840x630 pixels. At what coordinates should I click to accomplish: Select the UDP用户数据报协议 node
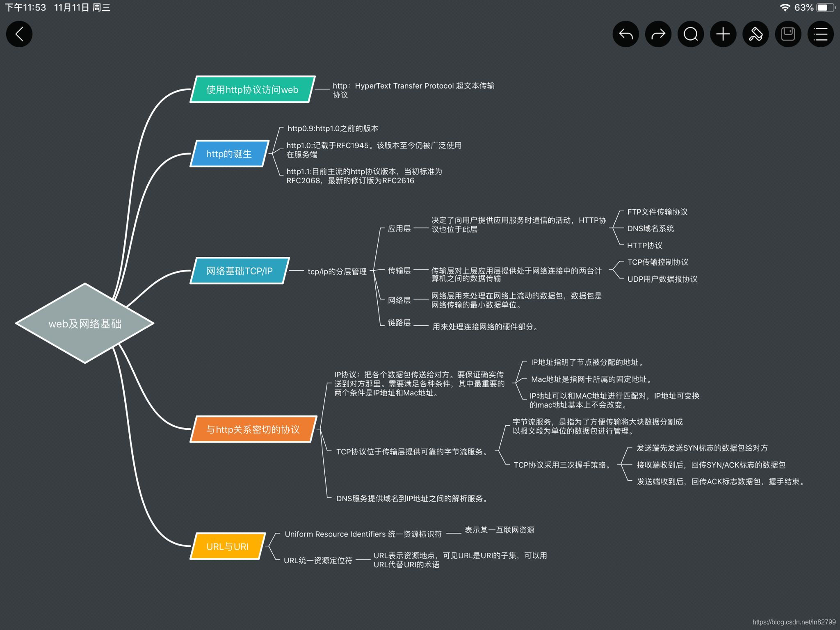pyautogui.click(x=662, y=279)
